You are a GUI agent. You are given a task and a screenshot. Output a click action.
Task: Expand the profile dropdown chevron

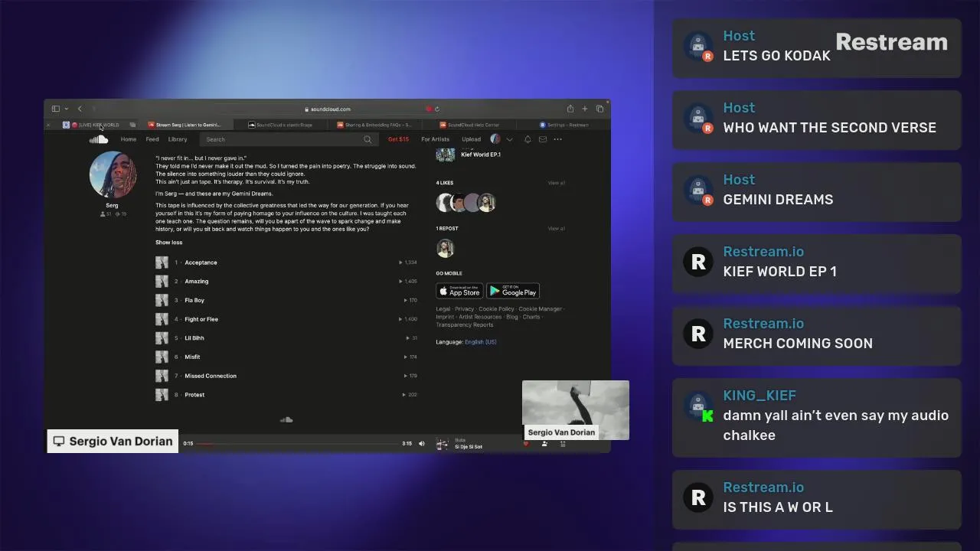pos(509,139)
